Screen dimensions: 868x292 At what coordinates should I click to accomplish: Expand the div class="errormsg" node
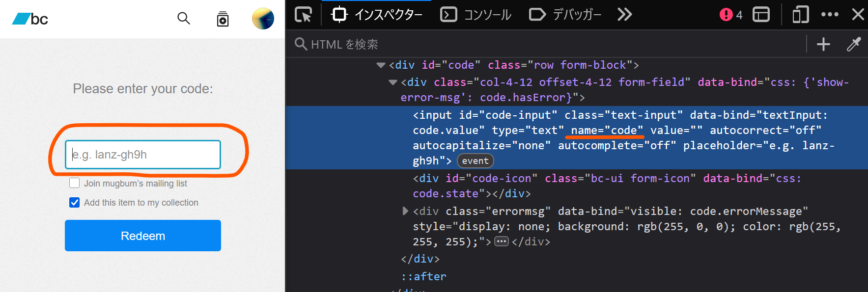(405, 211)
